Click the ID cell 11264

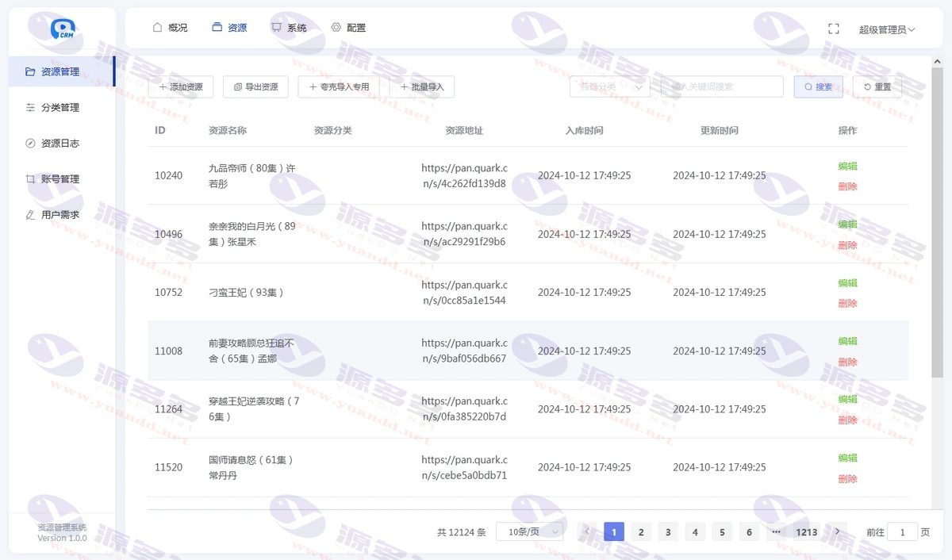point(168,409)
